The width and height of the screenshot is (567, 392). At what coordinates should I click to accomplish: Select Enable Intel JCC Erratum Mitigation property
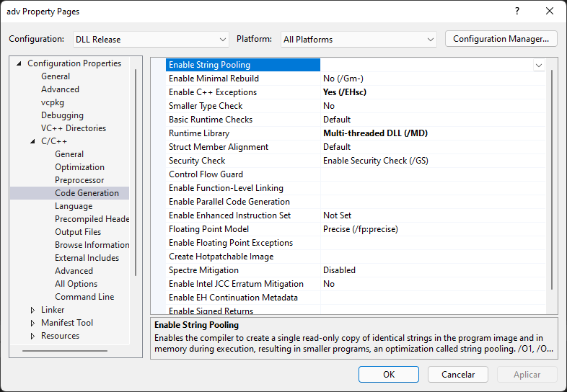click(236, 284)
